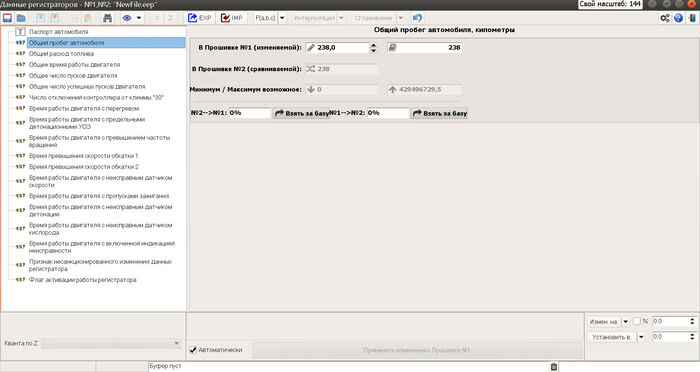Click the 'Буфер пуст' status bar text

[165, 366]
